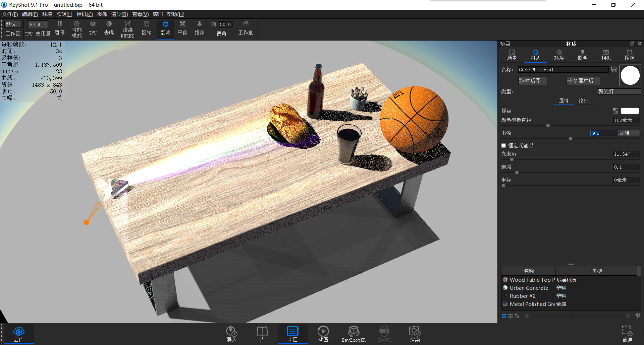Switch to the 纹理 tab
Screen dimensions: 644x345
pos(584,101)
